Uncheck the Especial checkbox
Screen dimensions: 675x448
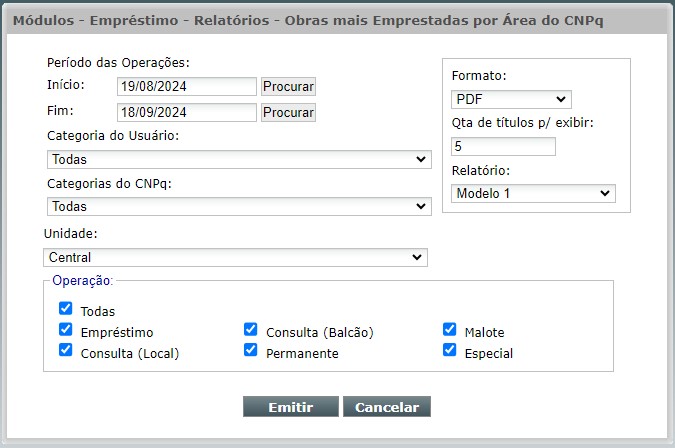tap(449, 349)
